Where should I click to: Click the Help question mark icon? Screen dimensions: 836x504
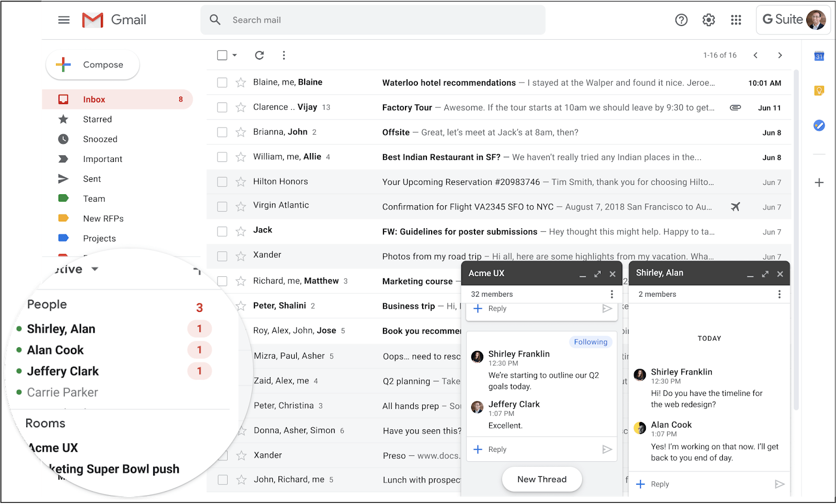[x=681, y=20]
